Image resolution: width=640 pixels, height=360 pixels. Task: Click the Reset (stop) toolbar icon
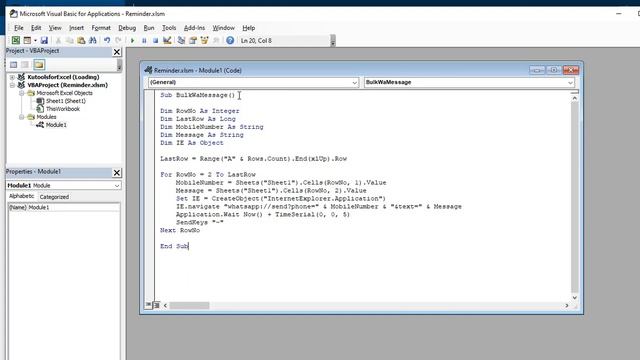coord(156,40)
